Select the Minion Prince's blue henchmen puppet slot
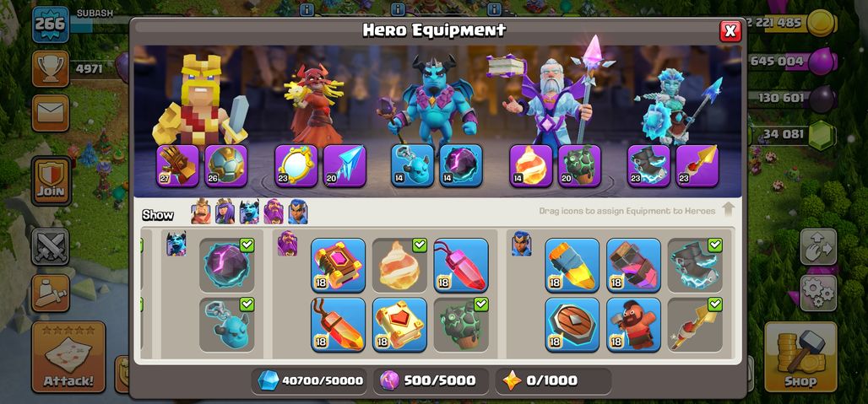 [412, 166]
